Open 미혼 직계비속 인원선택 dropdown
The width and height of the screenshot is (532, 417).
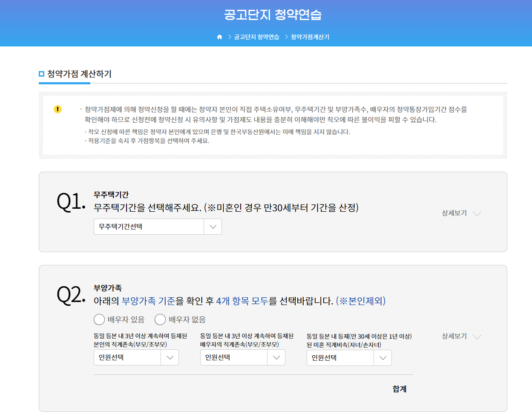coord(349,358)
